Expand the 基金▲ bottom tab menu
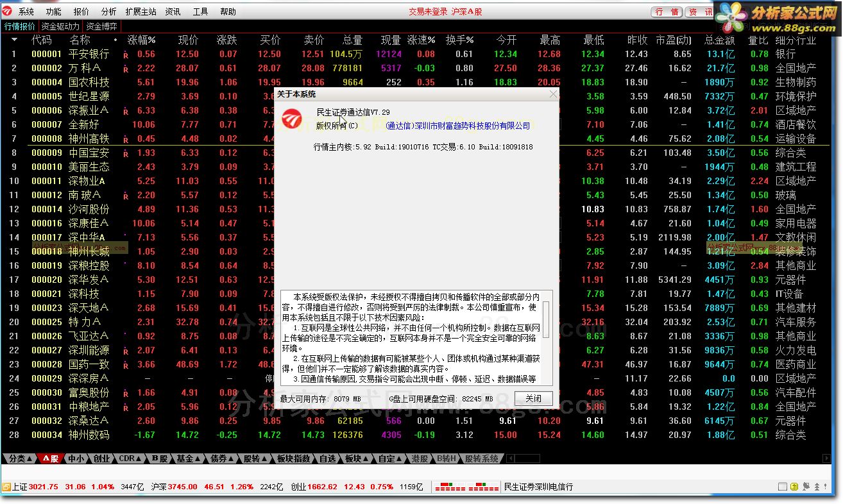This screenshot has width=843, height=504. (x=189, y=459)
